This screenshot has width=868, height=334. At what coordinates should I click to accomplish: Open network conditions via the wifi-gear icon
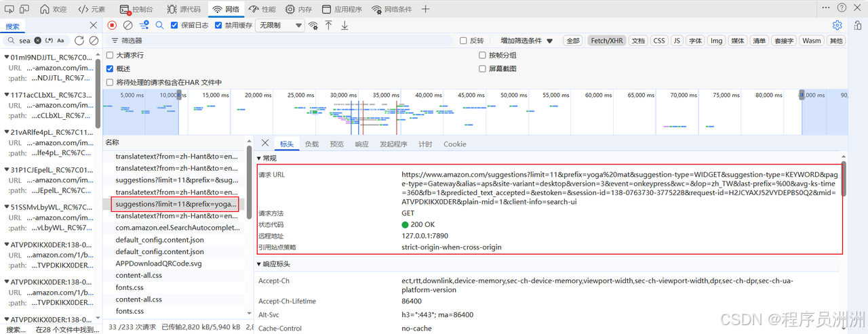pos(313,25)
